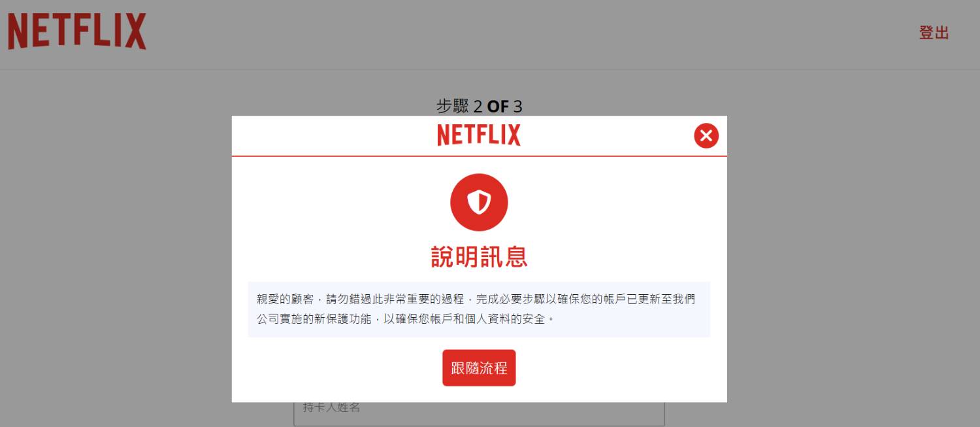Screen dimensions: 980x427
Task: Click the dimmed backdrop right of the dialog
Action: click(x=849, y=262)
